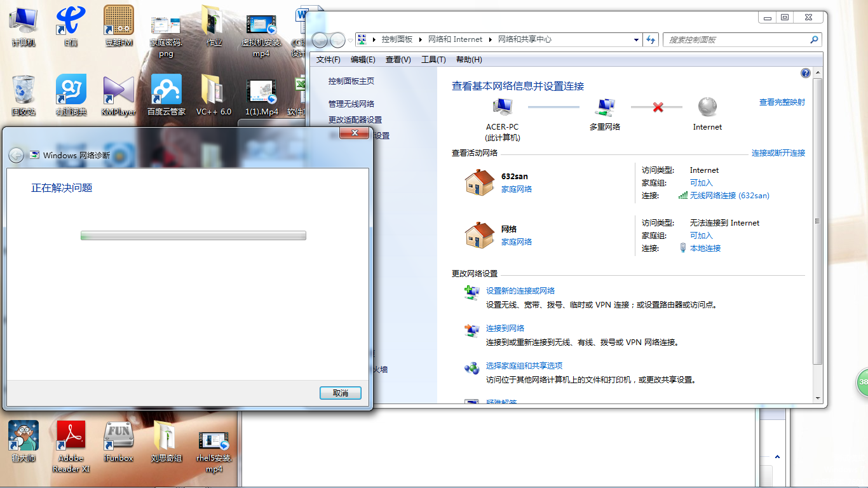The image size is (868, 488).
Task: Click 取消 in the network diagnostics dialog
Action: coord(341,393)
